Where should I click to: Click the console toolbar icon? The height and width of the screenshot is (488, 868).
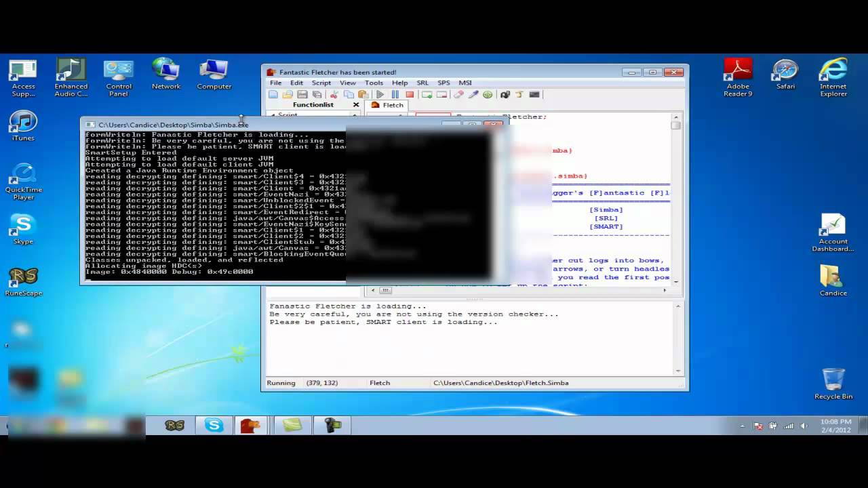[x=534, y=95]
